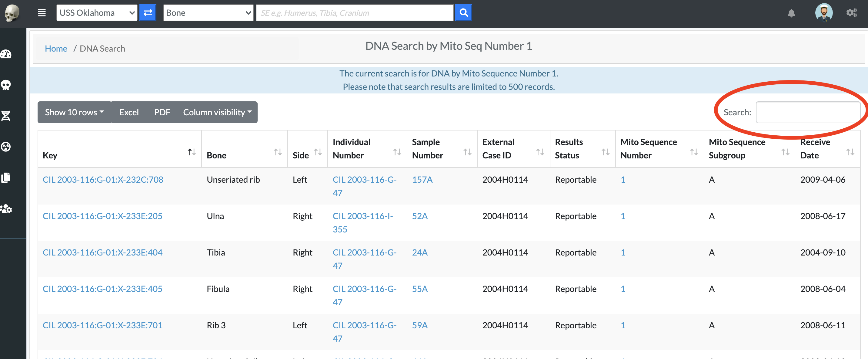Screen dimensions: 868x359
Task: Open key CIL 2003-116:G-01:X-233E:404
Action: tap(102, 252)
